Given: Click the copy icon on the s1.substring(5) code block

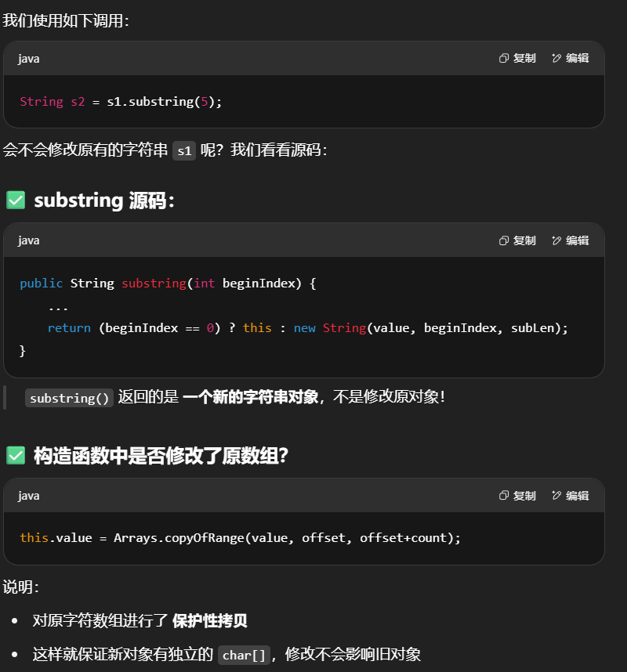Looking at the screenshot, I should [505, 59].
